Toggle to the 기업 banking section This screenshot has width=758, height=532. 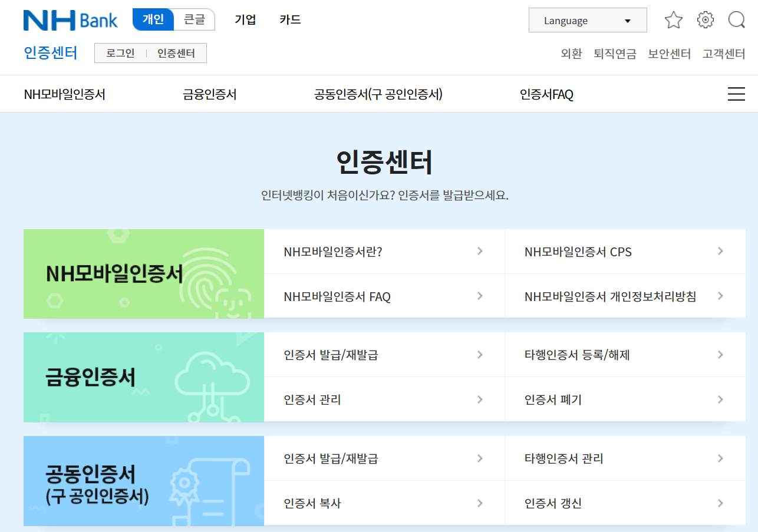pos(245,19)
